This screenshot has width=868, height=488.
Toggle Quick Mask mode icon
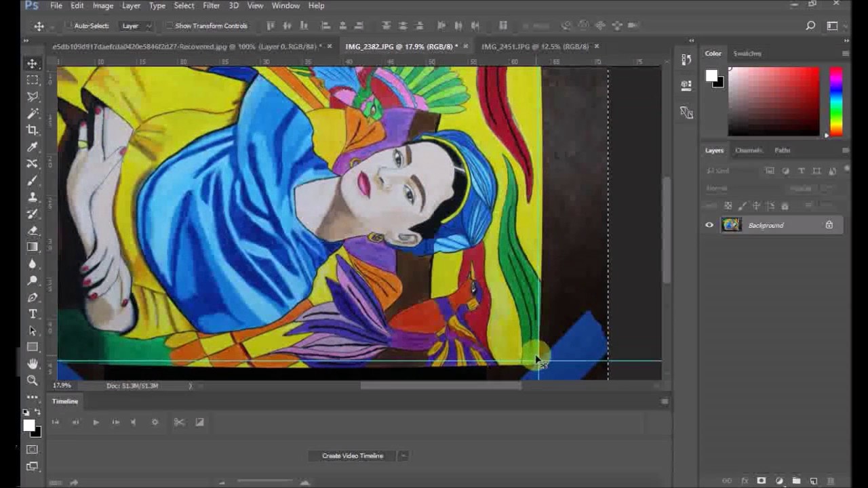point(32,449)
